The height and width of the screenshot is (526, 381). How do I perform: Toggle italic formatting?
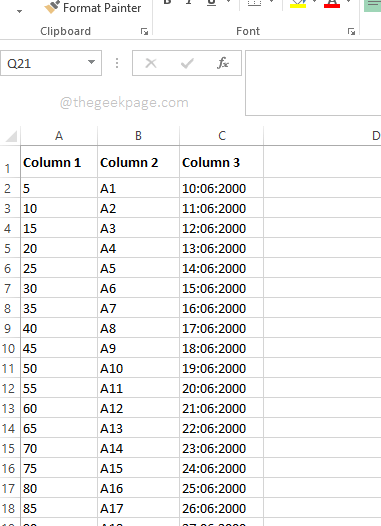[x=189, y=3]
